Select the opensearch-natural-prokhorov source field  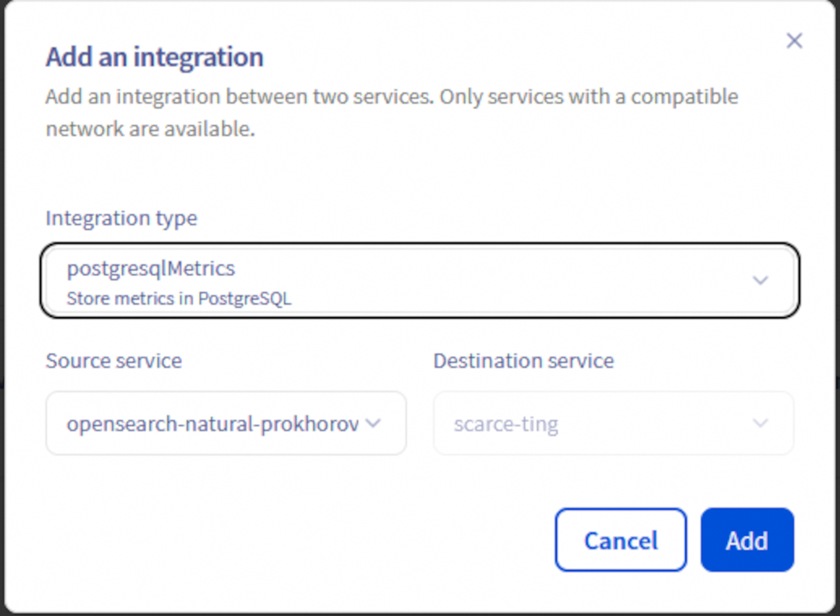(x=226, y=423)
